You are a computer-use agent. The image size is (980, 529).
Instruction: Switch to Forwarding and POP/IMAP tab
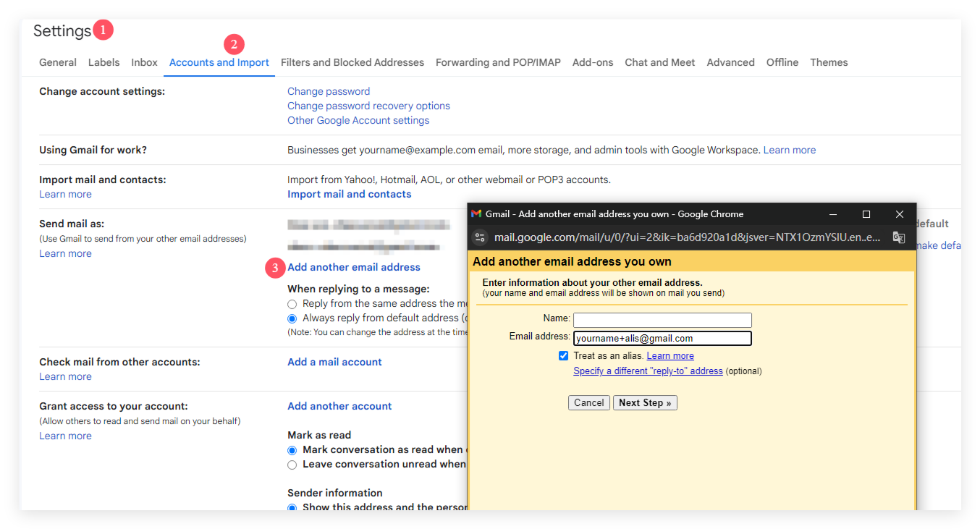pos(498,62)
